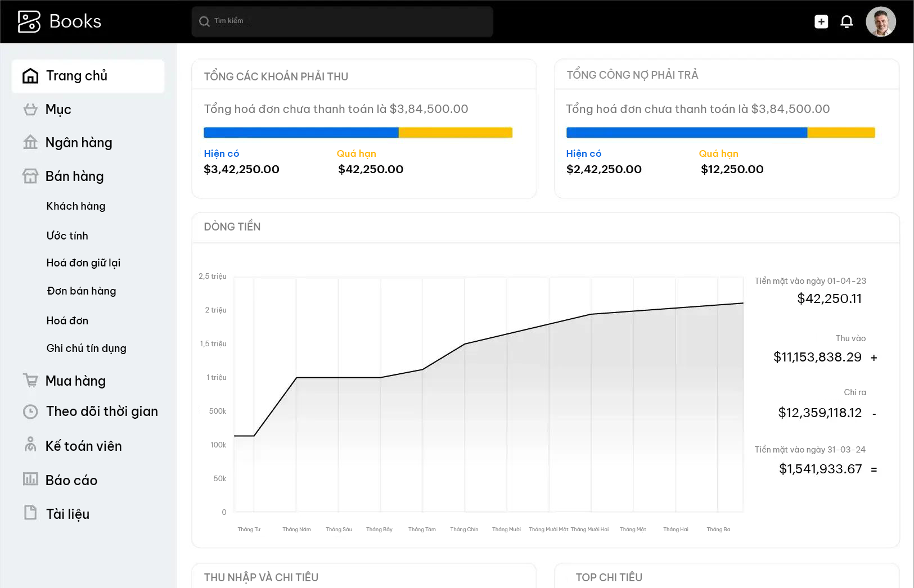Open Hoá đơn giữ lại page
The image size is (914, 588).
tap(83, 263)
